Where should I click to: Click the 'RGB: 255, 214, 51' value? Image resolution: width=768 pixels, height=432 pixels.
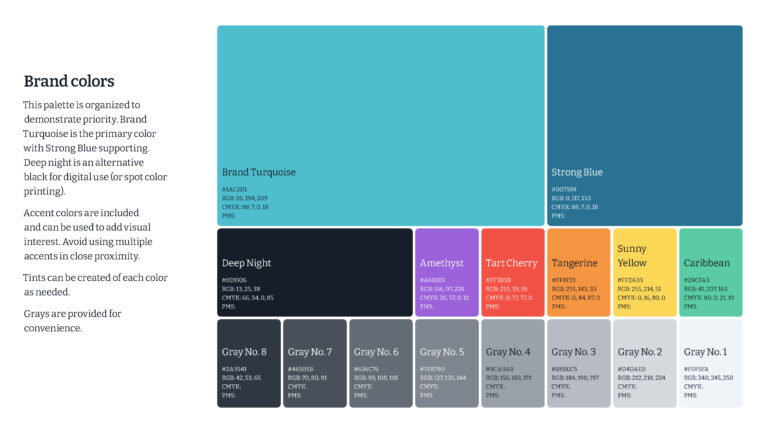[x=639, y=289]
